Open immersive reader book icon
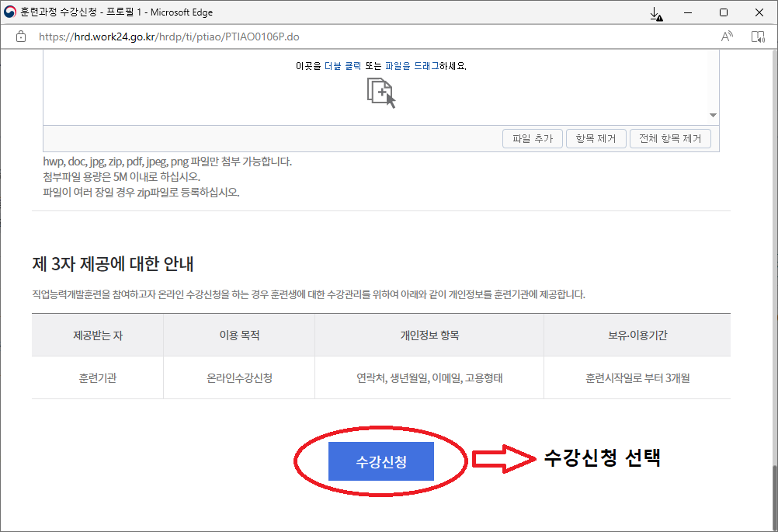This screenshot has width=778, height=532. tap(758, 37)
